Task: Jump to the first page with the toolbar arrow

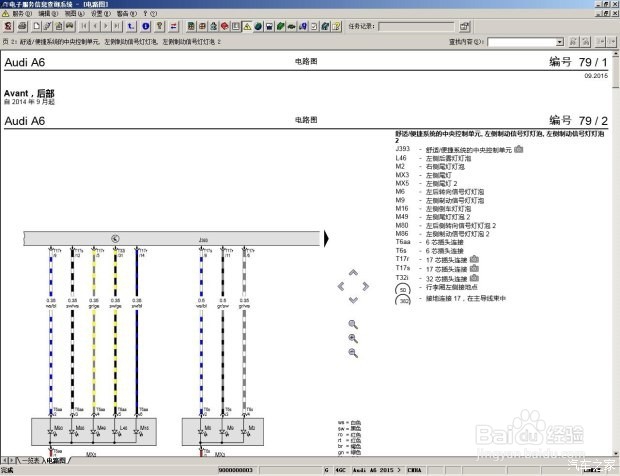Action: pos(84,26)
